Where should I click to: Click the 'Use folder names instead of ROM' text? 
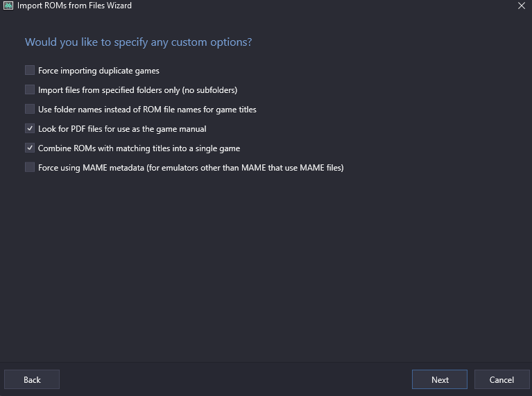[x=147, y=110]
